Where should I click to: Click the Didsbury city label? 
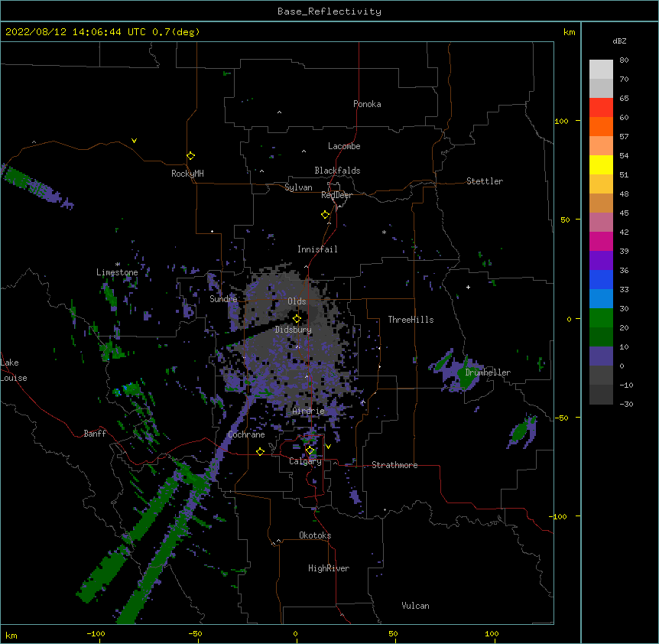coord(294,330)
